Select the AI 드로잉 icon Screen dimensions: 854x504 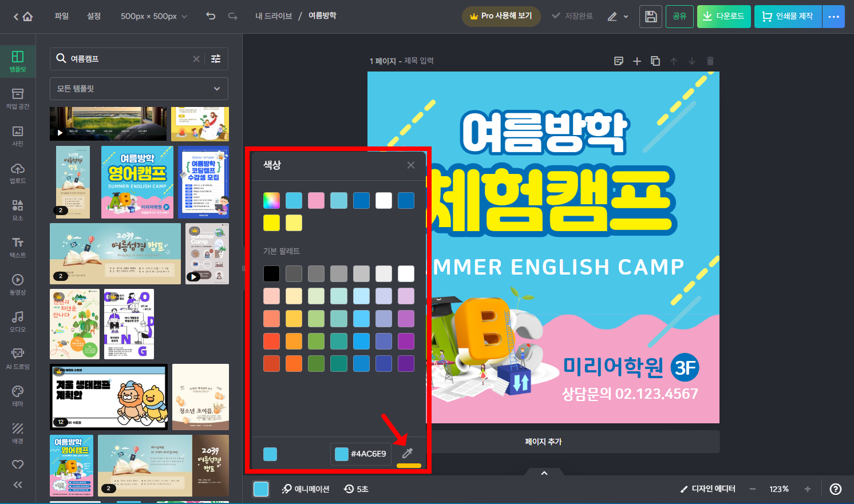click(17, 358)
